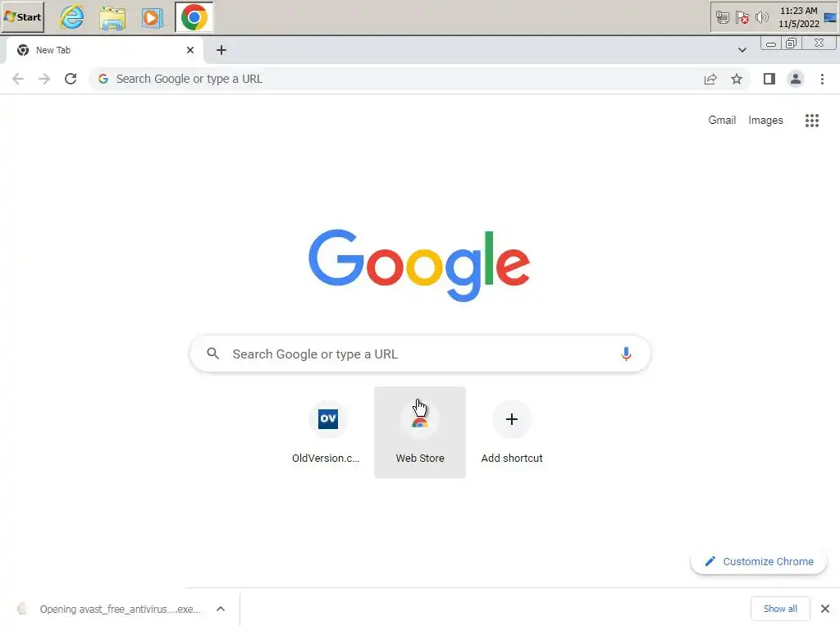The image size is (840, 630).
Task: Expand the download item options chevron
Action: [x=220, y=609]
